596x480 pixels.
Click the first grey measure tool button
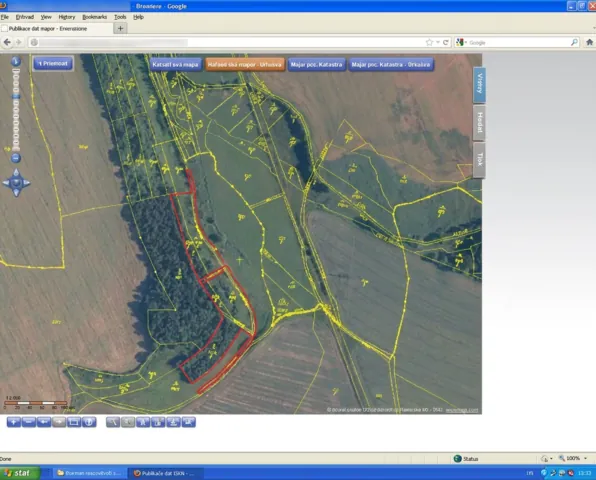(113, 422)
